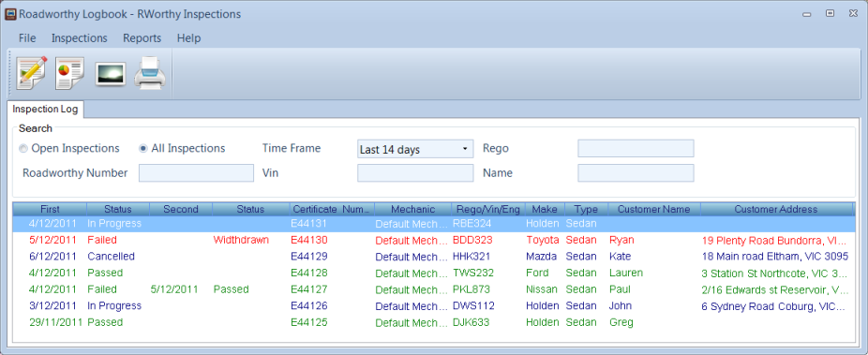The image size is (868, 355).
Task: Select certificate E44129 cell
Action: click(309, 257)
